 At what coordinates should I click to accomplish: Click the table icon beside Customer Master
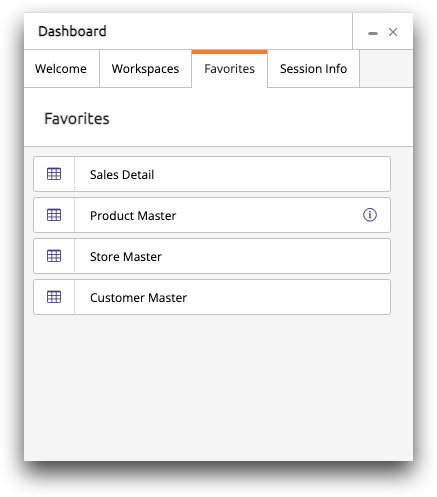click(x=54, y=297)
